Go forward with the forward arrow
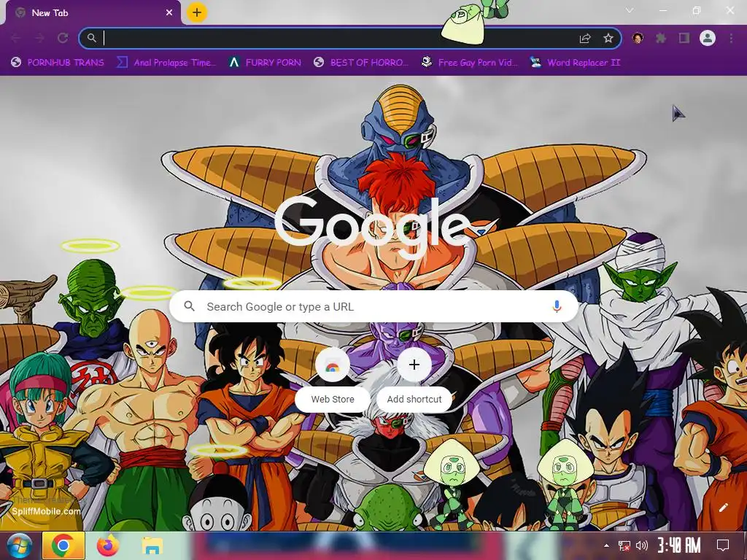747x560 pixels. coord(39,38)
